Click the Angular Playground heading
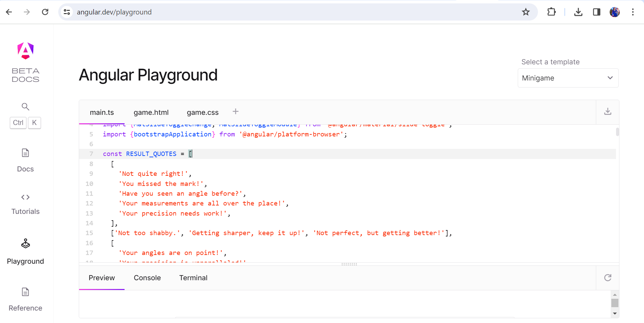This screenshot has height=323, width=644. [x=148, y=75]
